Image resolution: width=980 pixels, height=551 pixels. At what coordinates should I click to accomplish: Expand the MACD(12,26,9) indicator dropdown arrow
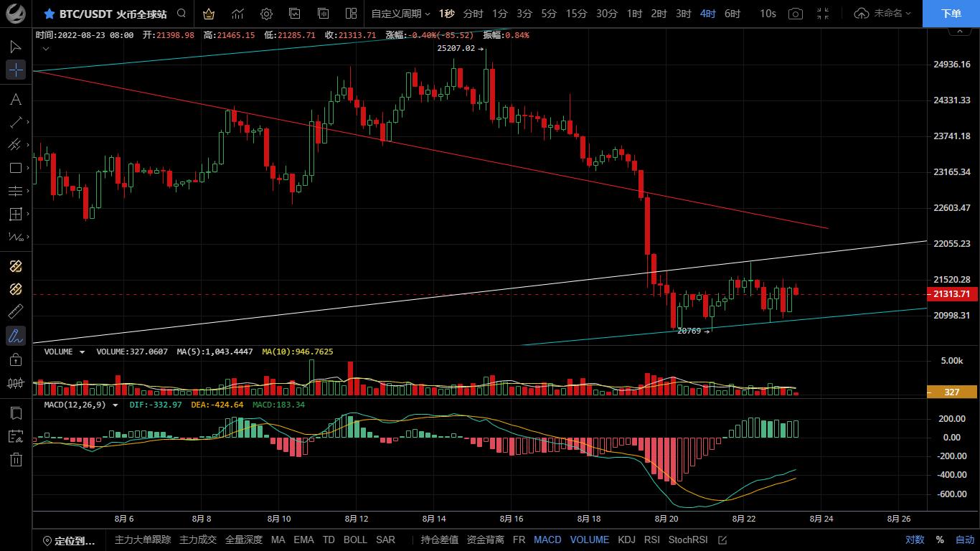[116, 405]
